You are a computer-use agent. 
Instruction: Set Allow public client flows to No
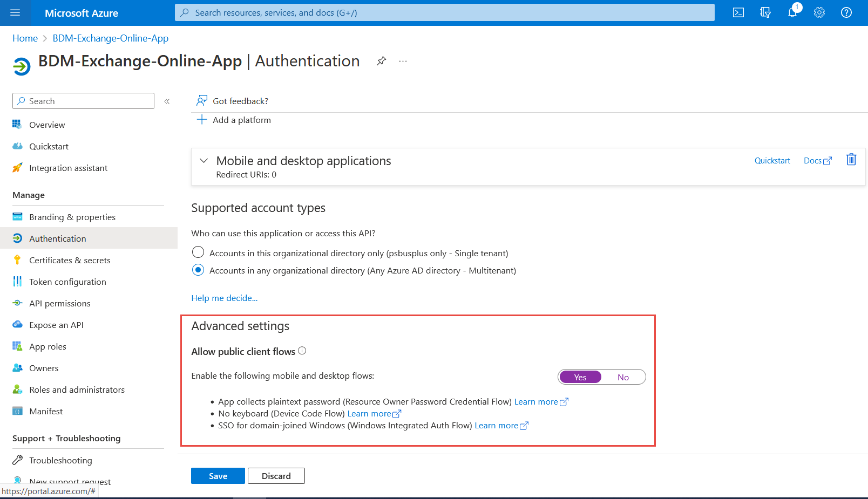(x=623, y=377)
